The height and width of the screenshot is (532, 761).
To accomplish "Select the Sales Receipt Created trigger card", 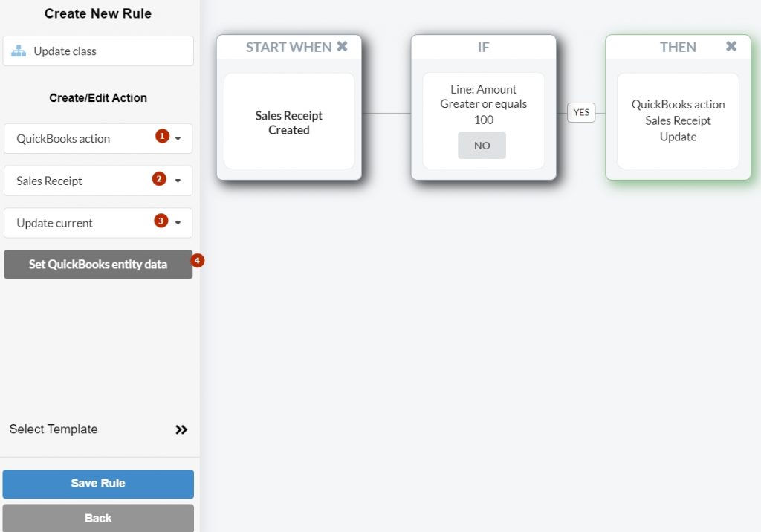I will 289,121.
